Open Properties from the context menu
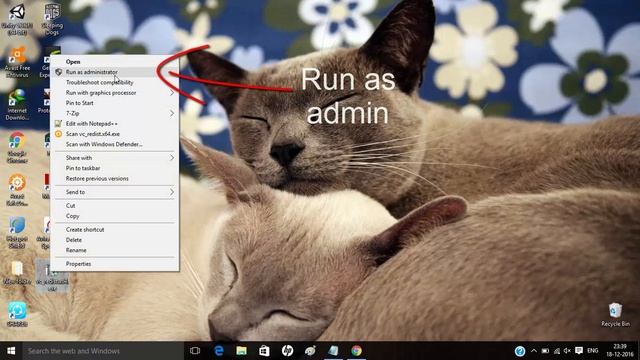Screen dimensions: 640x360 coord(115,264)
